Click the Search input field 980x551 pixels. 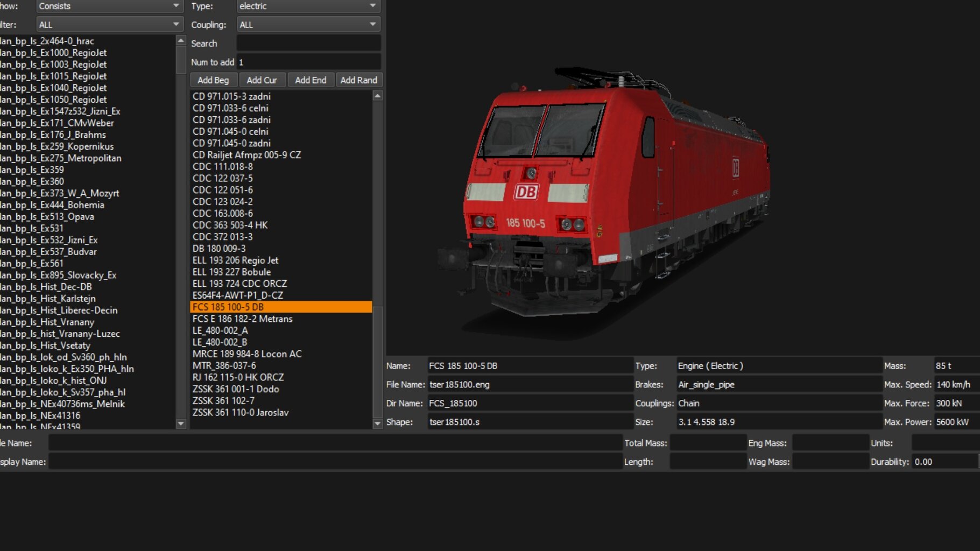tap(308, 43)
